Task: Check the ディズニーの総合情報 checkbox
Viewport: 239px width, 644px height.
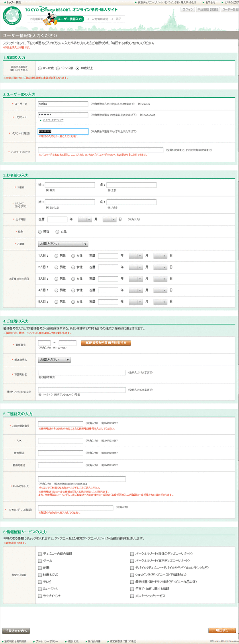Action: (x=40, y=554)
